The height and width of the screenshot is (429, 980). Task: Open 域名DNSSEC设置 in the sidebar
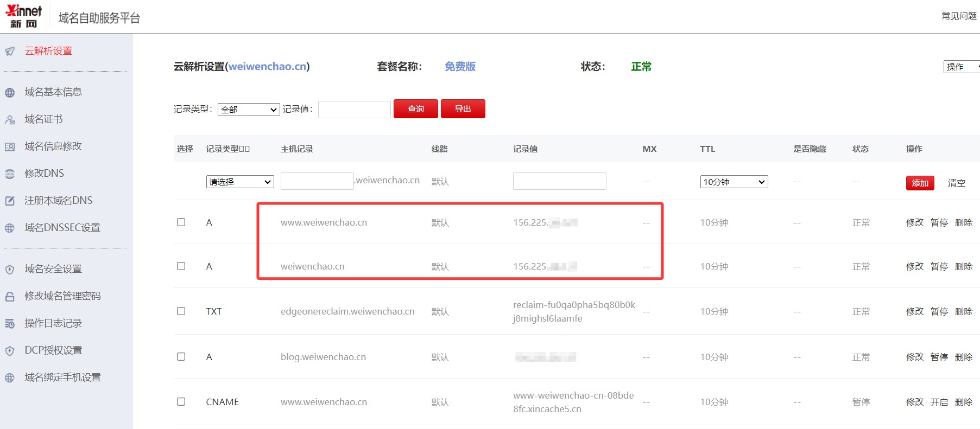pos(62,228)
